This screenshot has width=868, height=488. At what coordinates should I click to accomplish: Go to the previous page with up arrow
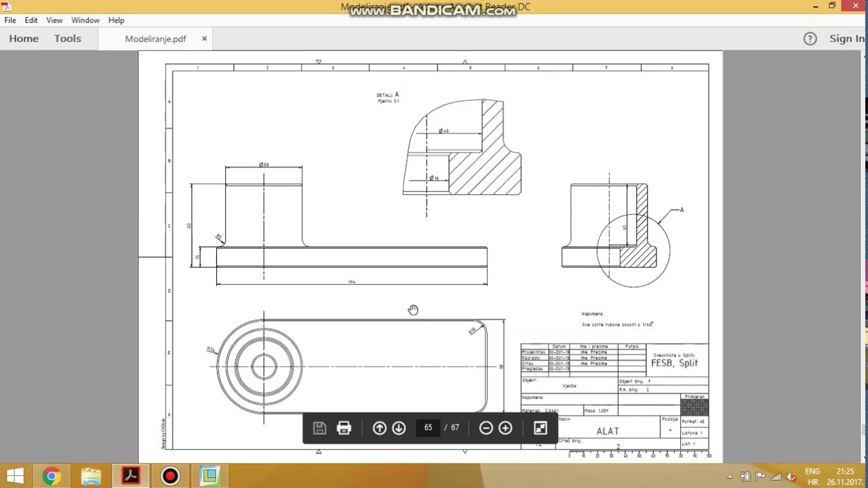pyautogui.click(x=380, y=428)
